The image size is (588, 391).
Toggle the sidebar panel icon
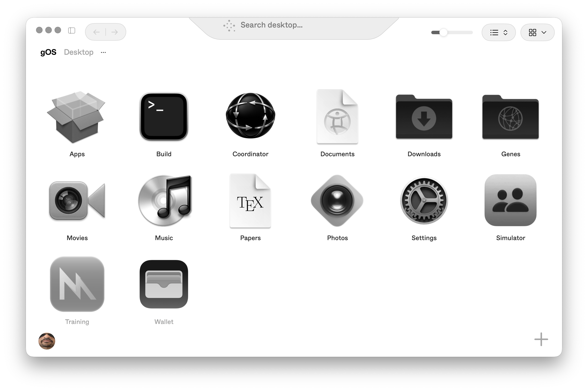pos(72,31)
